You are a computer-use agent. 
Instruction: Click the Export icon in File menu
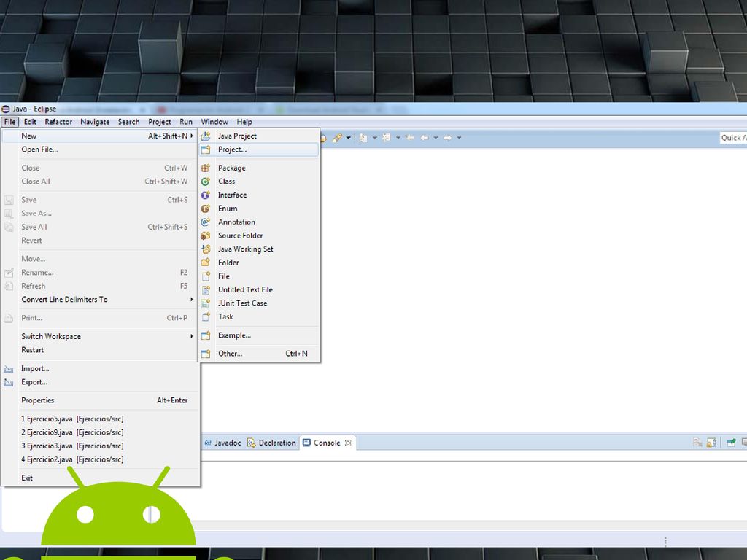[9, 382]
